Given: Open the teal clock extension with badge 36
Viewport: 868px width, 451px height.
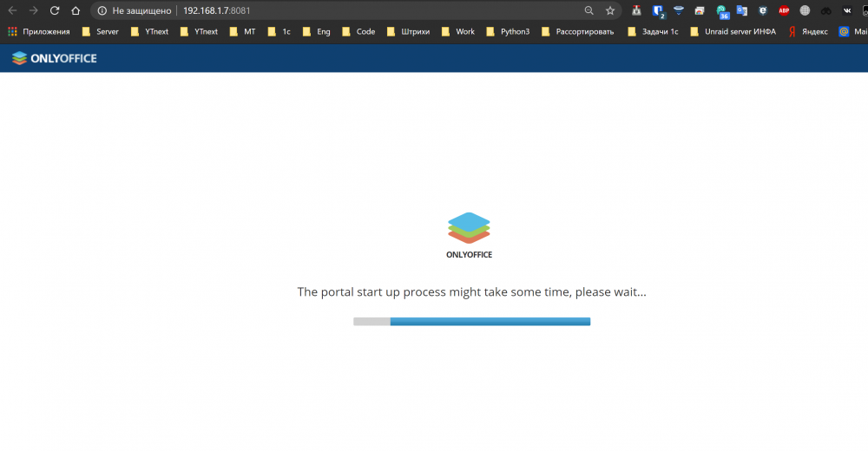Looking at the screenshot, I should click(722, 11).
